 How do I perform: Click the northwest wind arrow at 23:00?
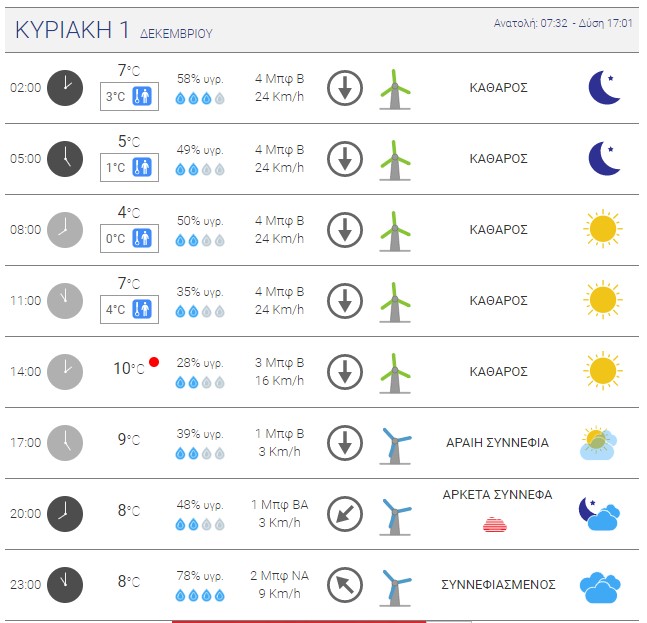point(345,585)
